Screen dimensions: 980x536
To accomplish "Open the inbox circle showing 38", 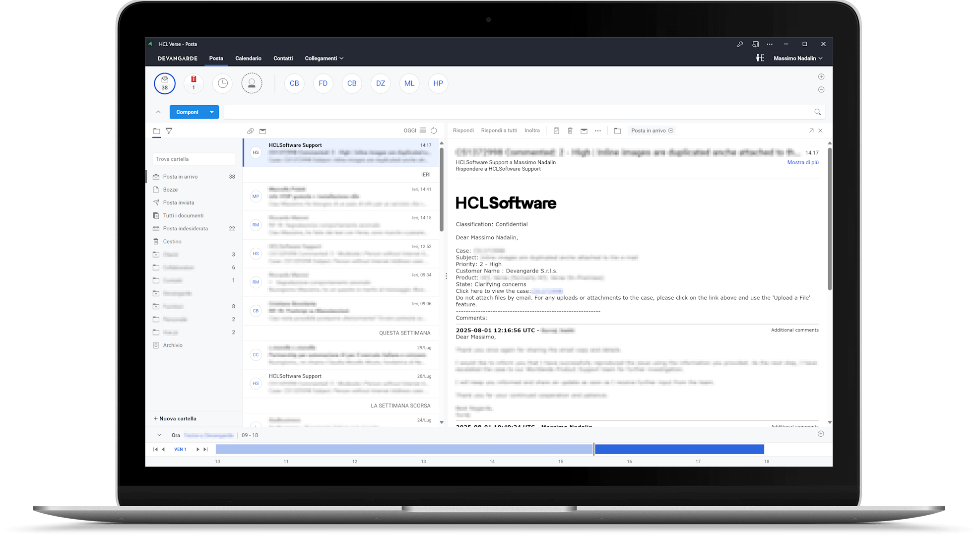I will [165, 83].
